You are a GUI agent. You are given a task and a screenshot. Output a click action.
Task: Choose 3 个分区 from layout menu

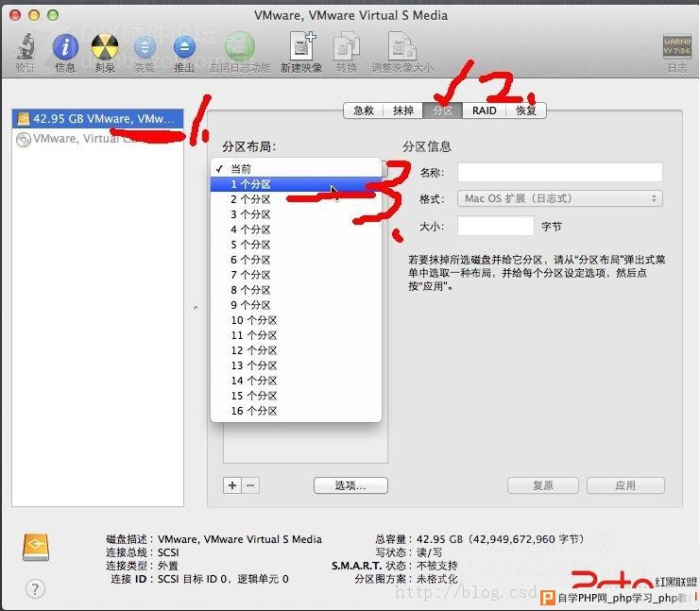(x=296, y=214)
